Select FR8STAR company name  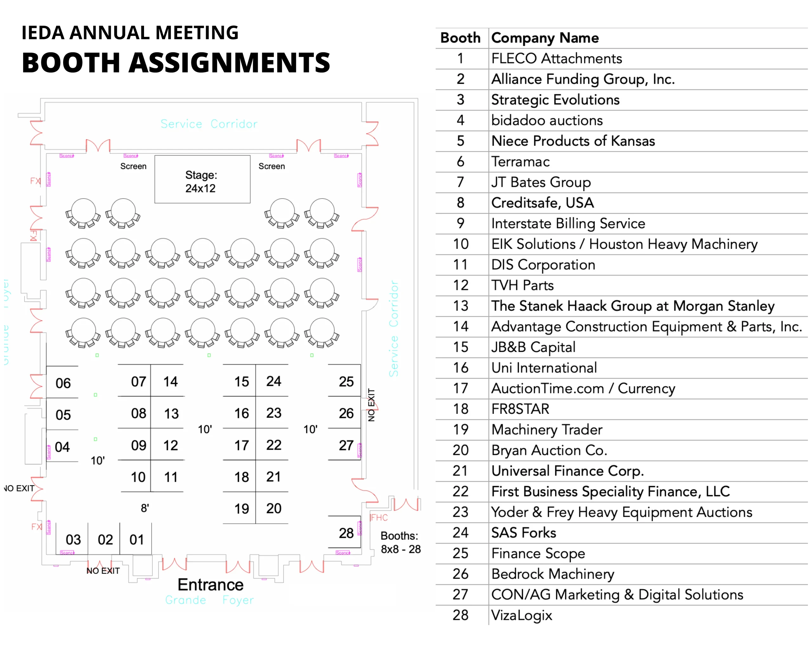pyautogui.click(x=520, y=409)
